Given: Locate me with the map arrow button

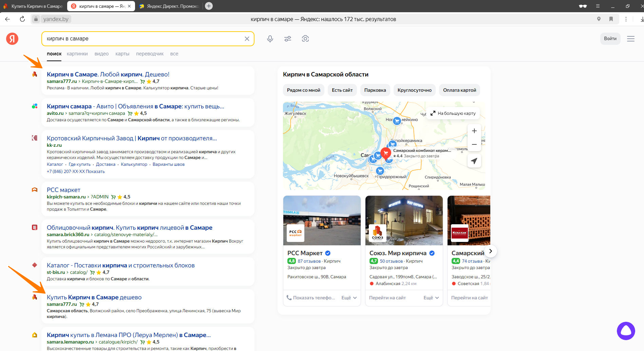Looking at the screenshot, I should (x=474, y=161).
